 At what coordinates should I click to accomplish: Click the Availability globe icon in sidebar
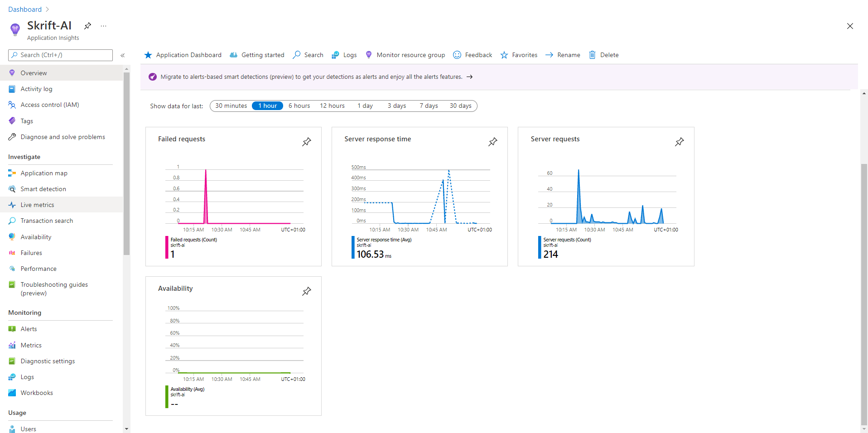12,237
